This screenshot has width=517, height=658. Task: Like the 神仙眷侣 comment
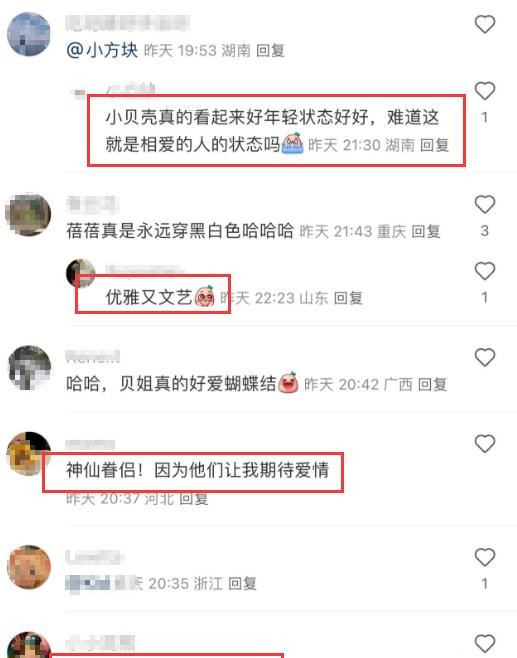click(x=485, y=444)
